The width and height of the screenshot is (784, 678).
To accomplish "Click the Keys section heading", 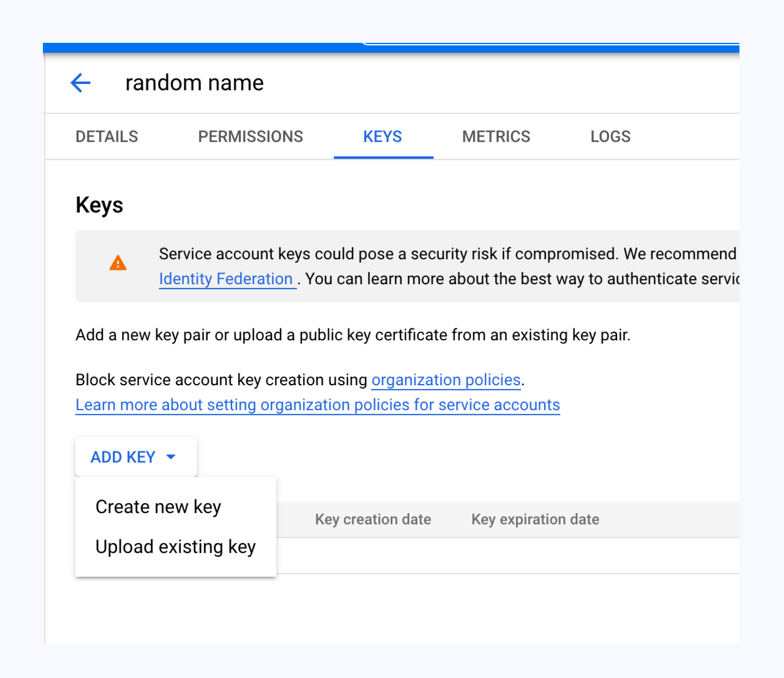I will click(100, 205).
